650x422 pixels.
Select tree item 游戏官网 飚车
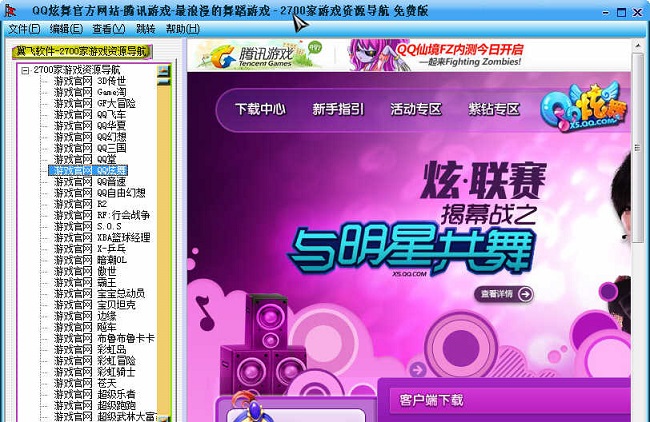85,327
